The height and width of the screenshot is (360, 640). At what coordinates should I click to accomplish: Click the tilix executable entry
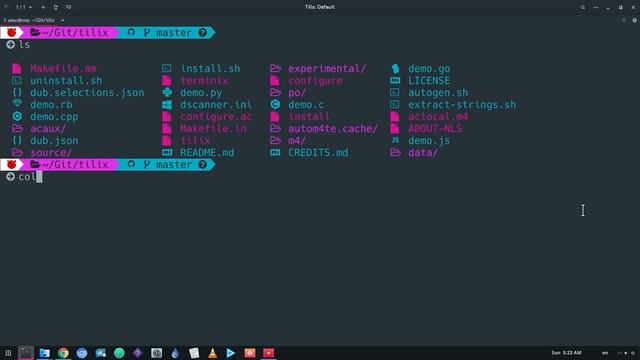pos(195,140)
